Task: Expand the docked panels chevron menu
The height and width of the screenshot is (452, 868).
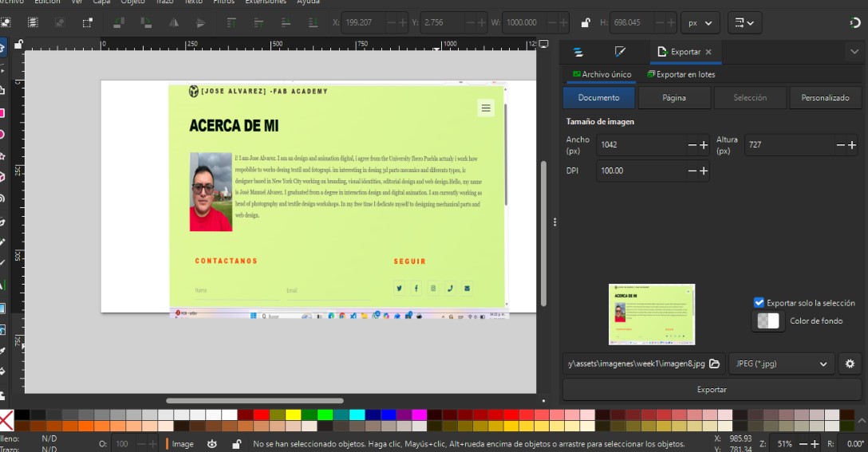Action: [854, 52]
